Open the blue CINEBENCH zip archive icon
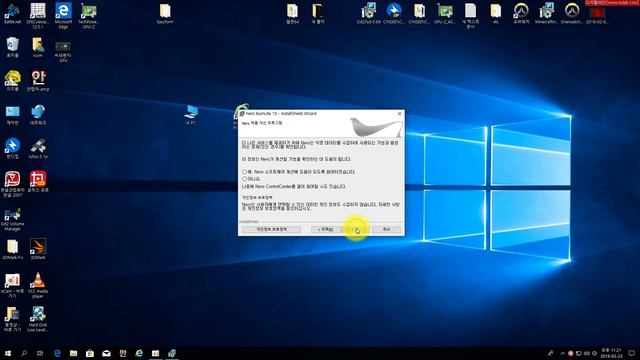The image size is (640, 360). click(394, 13)
